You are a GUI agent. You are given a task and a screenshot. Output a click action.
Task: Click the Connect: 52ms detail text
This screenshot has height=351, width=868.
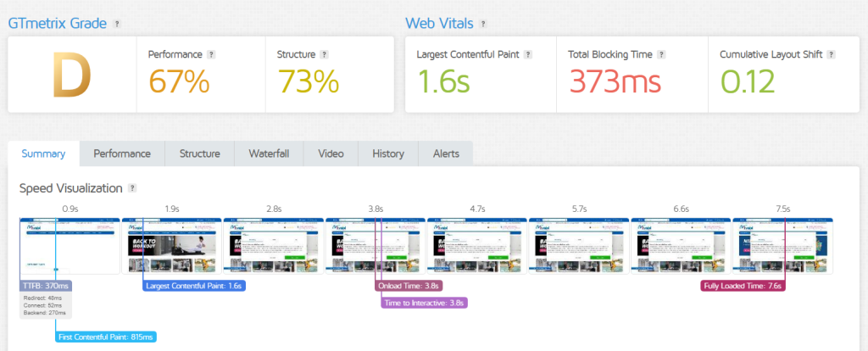[x=42, y=305]
